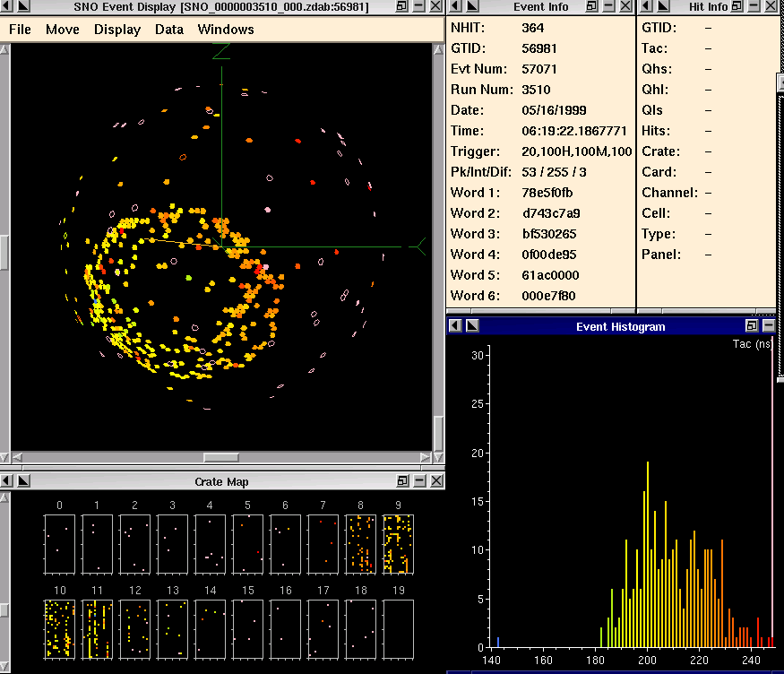784x674 pixels.
Task: Click the triangle icon in Event Info titlebar
Action: [471, 7]
